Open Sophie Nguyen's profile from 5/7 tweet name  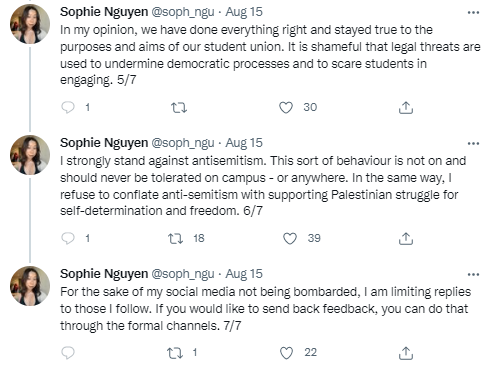click(104, 12)
